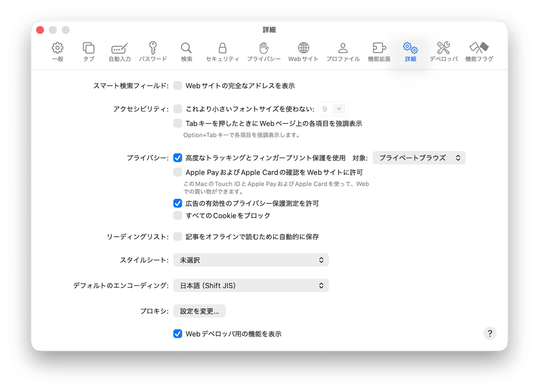Open the minimum font size selector
539x392 pixels.
click(x=333, y=109)
